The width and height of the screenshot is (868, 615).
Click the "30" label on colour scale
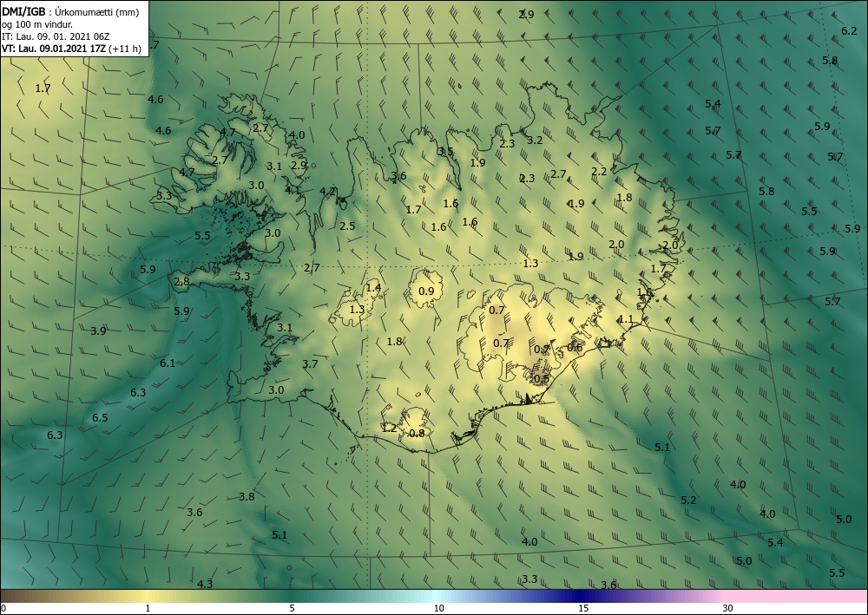[x=727, y=608]
